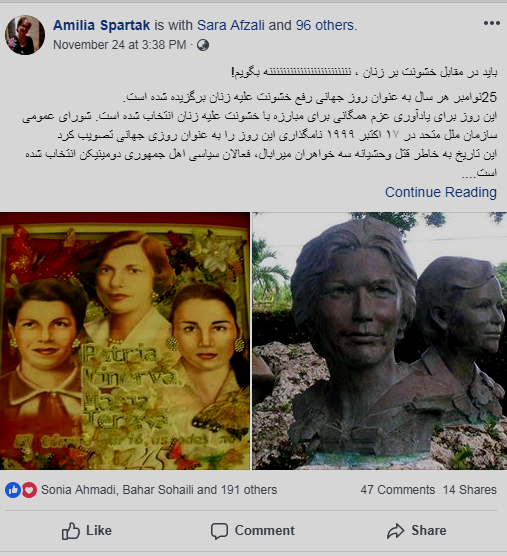Expand post with Continue Reading

click(x=441, y=192)
